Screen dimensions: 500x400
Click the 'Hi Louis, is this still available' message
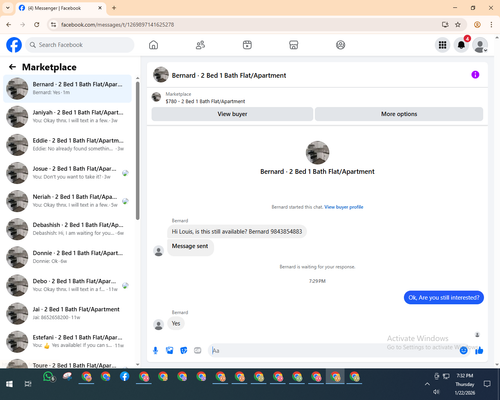point(237,231)
